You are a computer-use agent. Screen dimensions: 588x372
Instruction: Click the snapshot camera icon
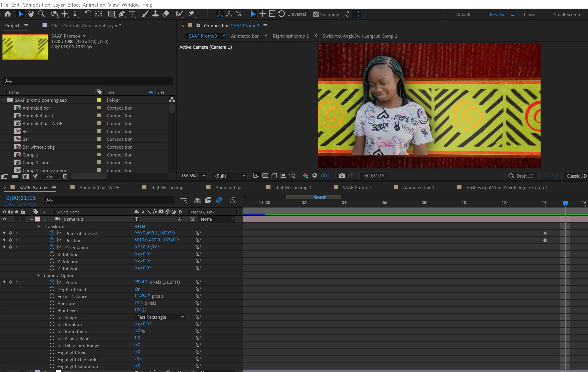tap(342, 175)
